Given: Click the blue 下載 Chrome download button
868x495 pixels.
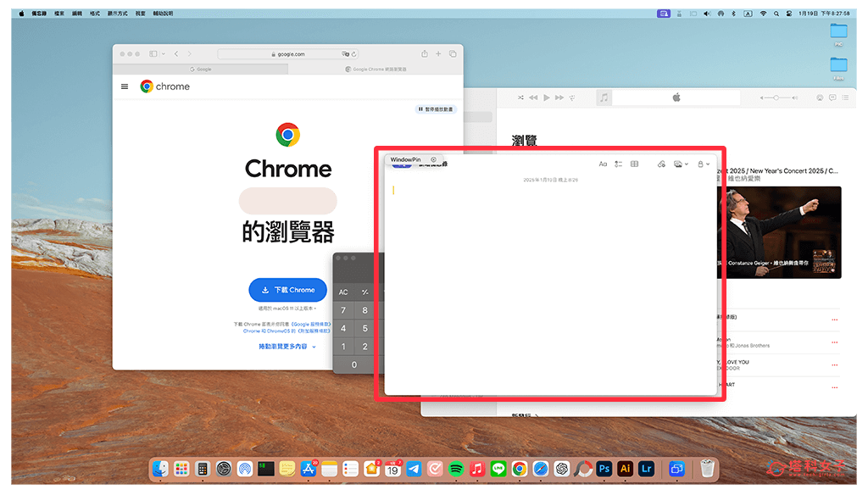Looking at the screenshot, I should point(288,290).
